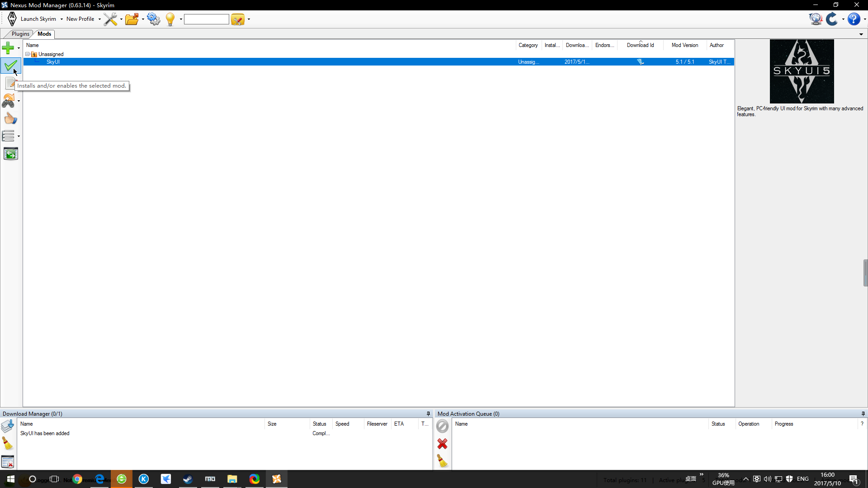The height and width of the screenshot is (488, 868).
Task: Sort mods by Mod Version column header
Action: [x=684, y=45]
